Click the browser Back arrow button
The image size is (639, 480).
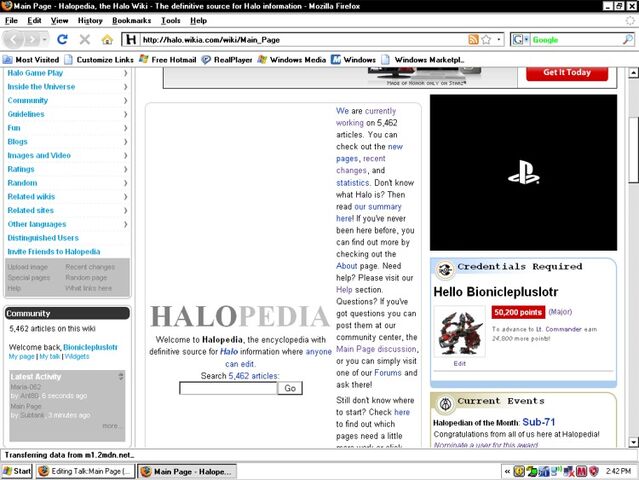click(x=13, y=40)
